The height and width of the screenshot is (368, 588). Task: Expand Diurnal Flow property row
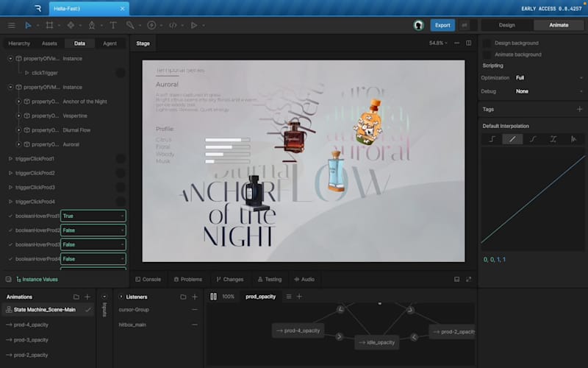coord(18,130)
